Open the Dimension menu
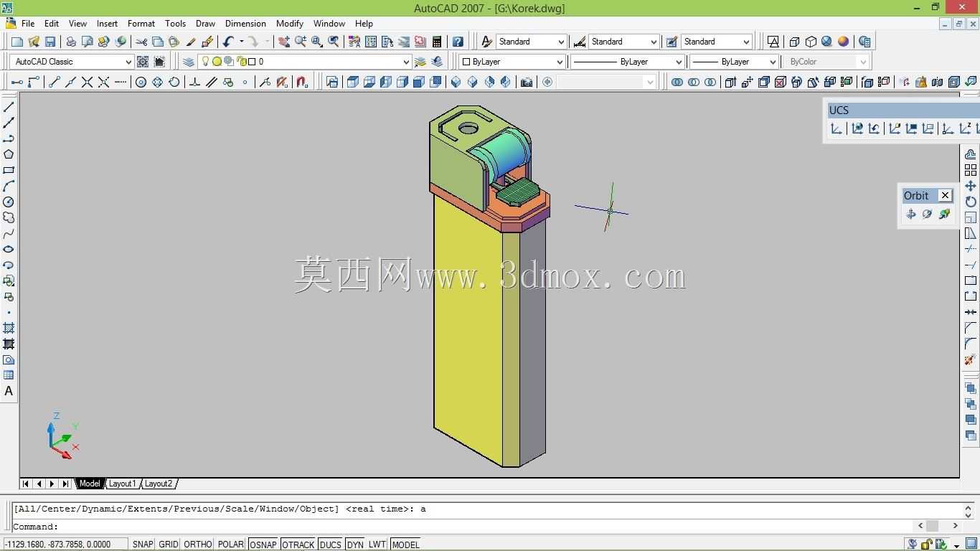This screenshot has width=980, height=551. click(245, 23)
